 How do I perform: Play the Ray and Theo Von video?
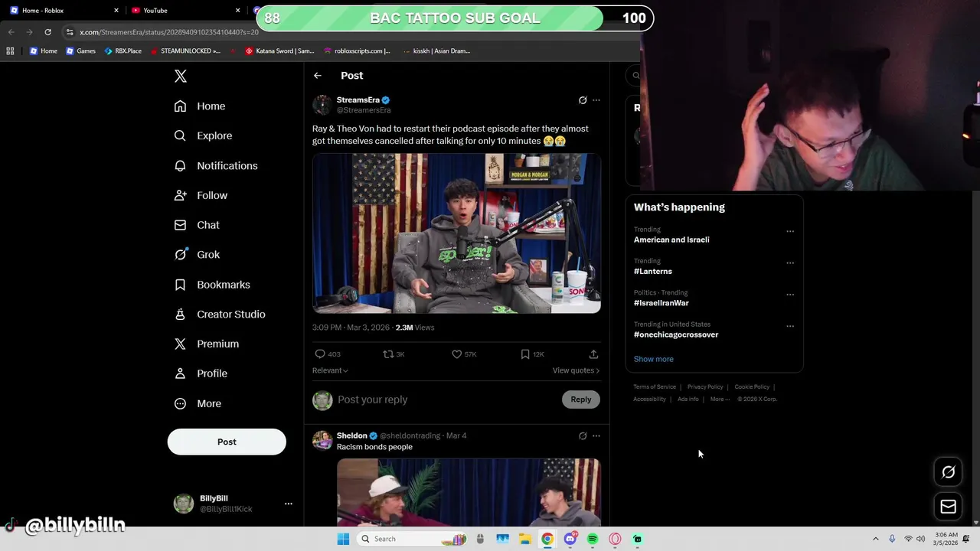click(456, 233)
